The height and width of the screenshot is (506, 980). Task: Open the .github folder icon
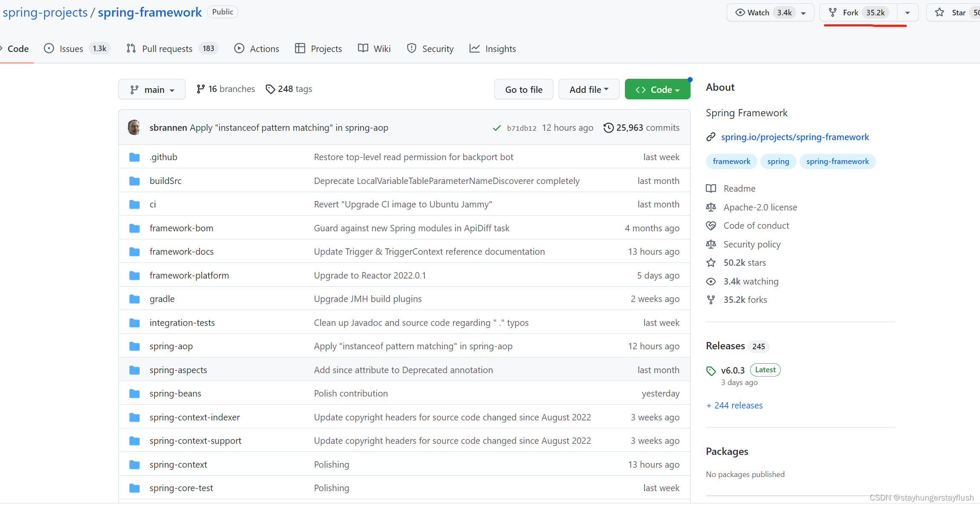[135, 157]
